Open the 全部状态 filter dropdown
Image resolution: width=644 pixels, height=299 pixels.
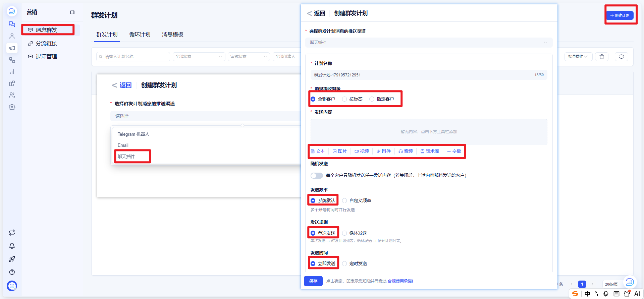pyautogui.click(x=199, y=57)
